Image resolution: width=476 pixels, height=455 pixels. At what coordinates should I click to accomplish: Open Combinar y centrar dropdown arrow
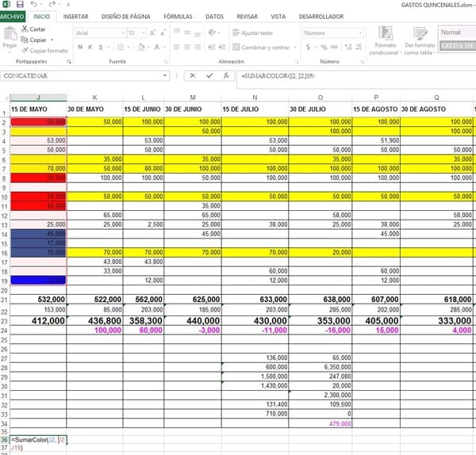click(295, 48)
